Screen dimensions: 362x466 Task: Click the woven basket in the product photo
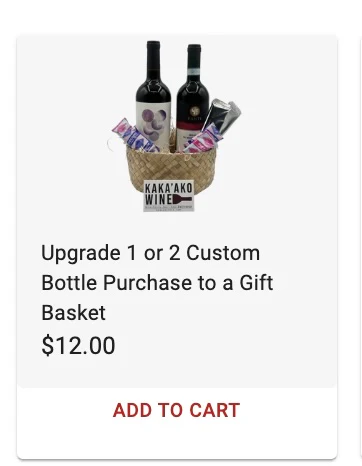coord(172,170)
